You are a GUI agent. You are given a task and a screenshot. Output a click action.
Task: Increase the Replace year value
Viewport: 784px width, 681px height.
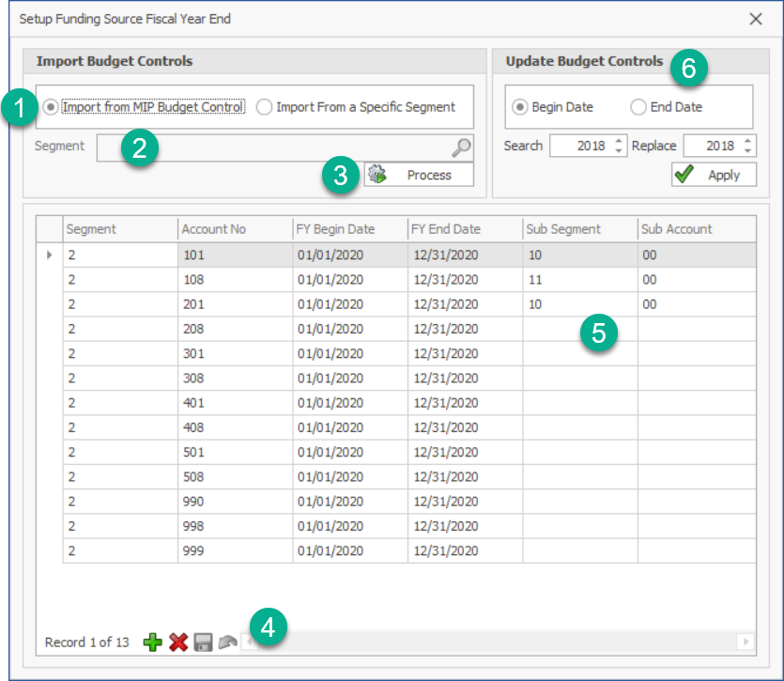pyautogui.click(x=747, y=142)
